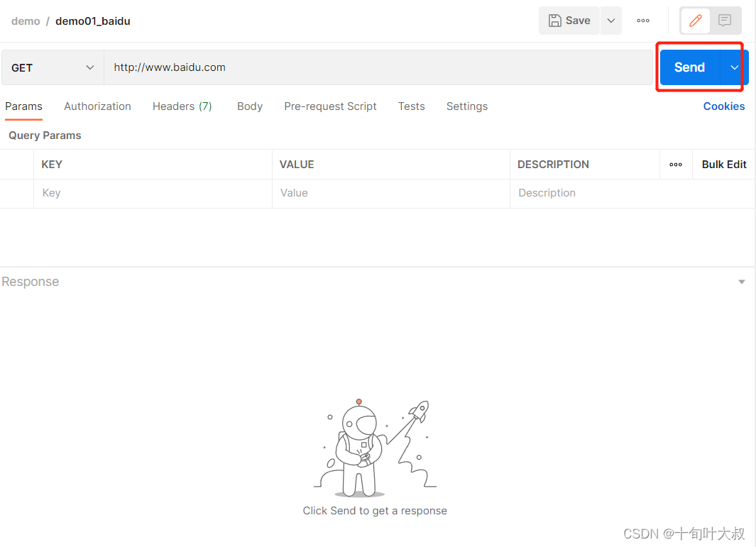Switch to the Authorization tab

point(97,106)
